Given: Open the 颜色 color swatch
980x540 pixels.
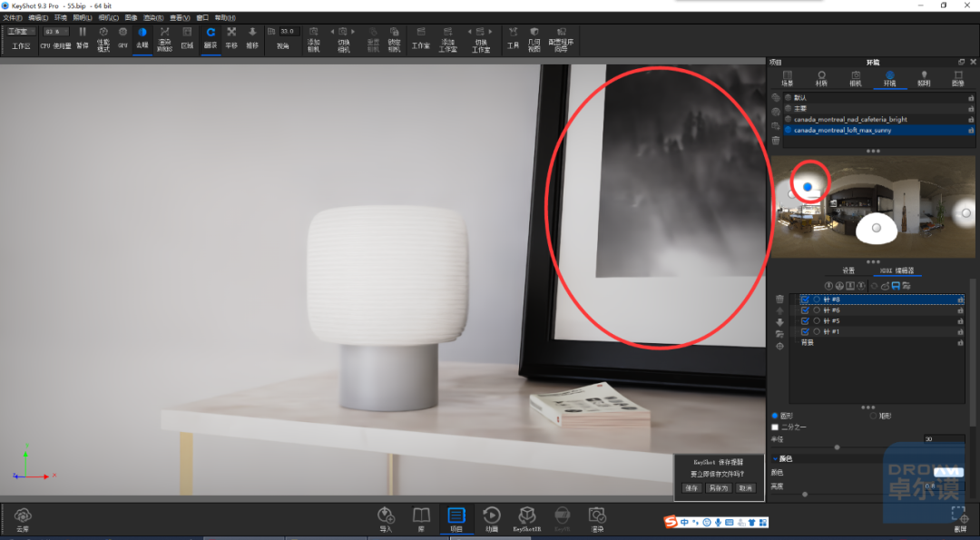Looking at the screenshot, I should click(x=948, y=473).
